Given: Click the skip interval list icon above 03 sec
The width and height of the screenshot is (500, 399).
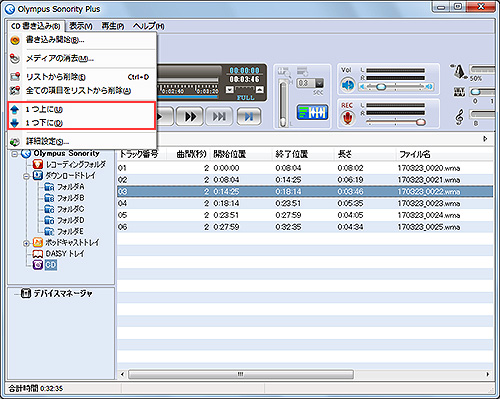Looking at the screenshot, I should [x=303, y=71].
